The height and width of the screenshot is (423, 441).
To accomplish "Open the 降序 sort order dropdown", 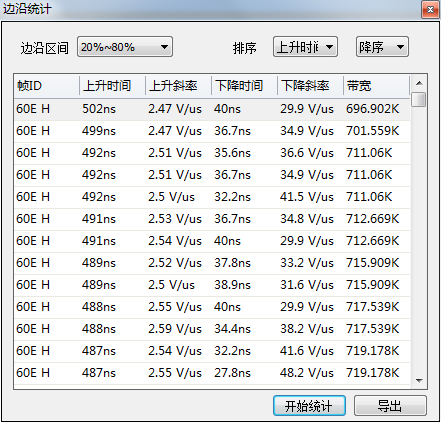I will coord(382,47).
